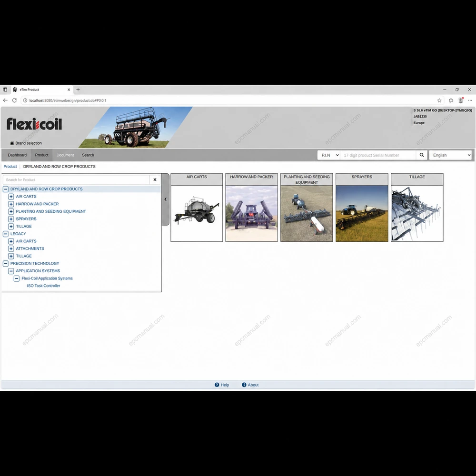This screenshot has width=476, height=476.
Task: Open the Document tab
Action: 65,155
